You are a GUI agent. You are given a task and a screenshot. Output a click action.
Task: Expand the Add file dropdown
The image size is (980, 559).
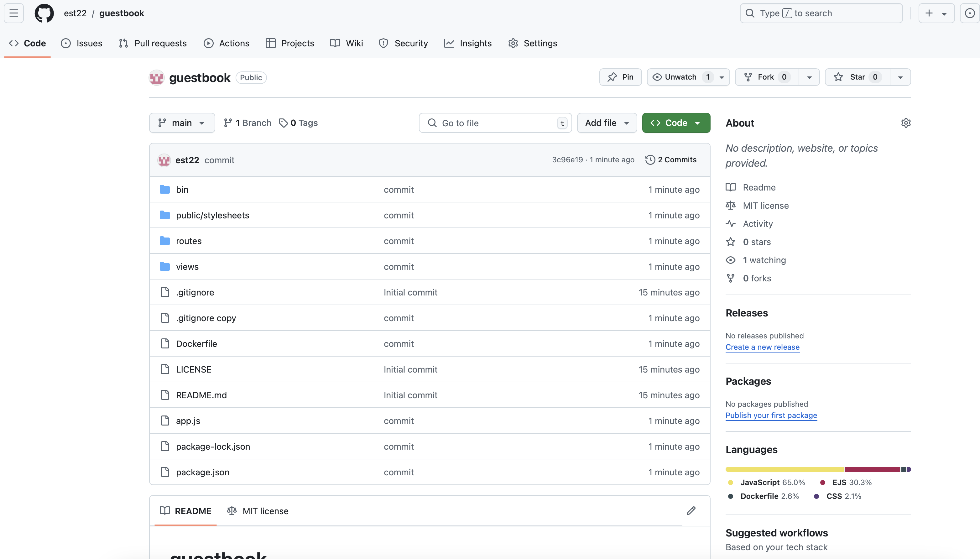607,123
